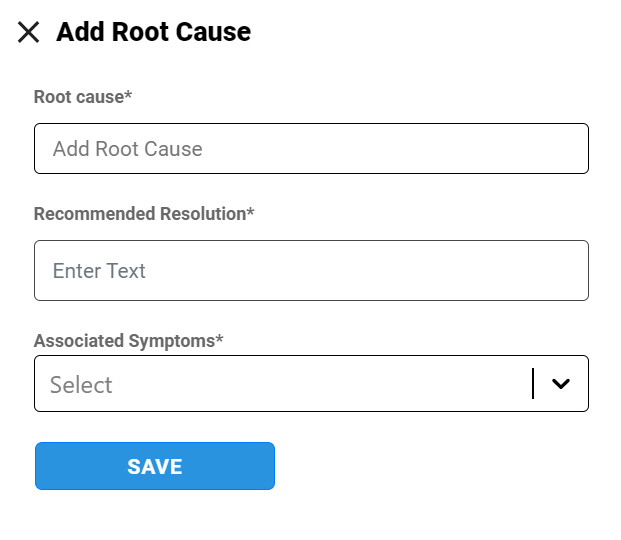The image size is (621, 540).
Task: Expand symptoms list via chevron arrow
Action: coord(561,384)
